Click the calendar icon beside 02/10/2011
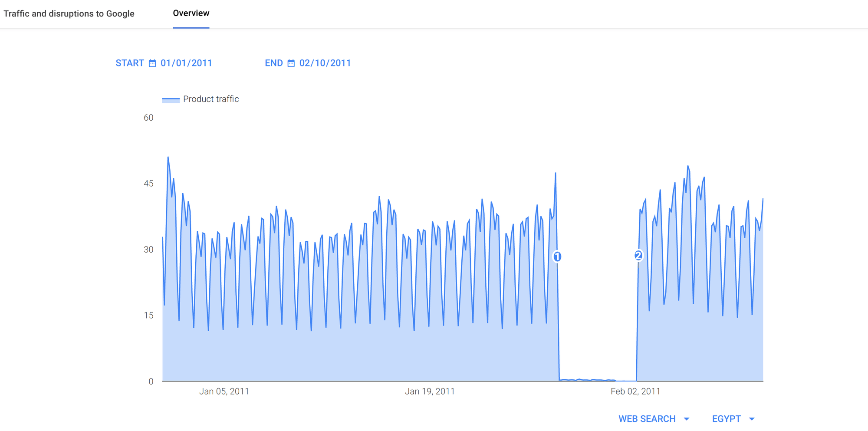 pyautogui.click(x=290, y=63)
